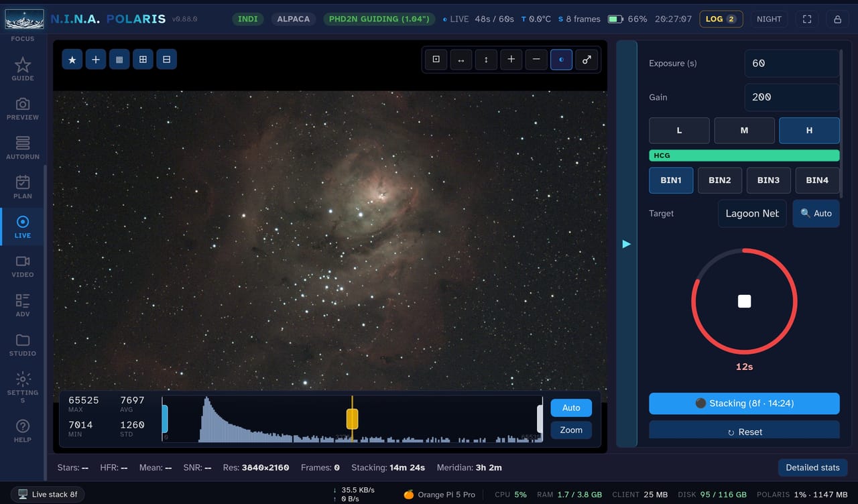Open Detailed stats

coord(812,467)
